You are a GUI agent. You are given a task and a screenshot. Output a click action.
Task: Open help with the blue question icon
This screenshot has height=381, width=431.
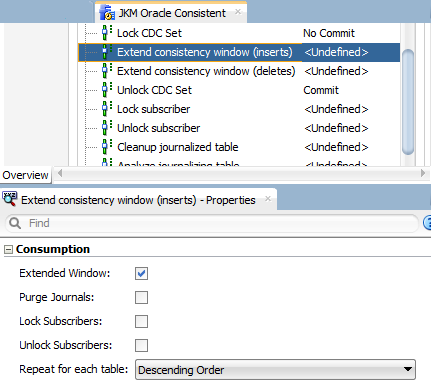coord(427,223)
